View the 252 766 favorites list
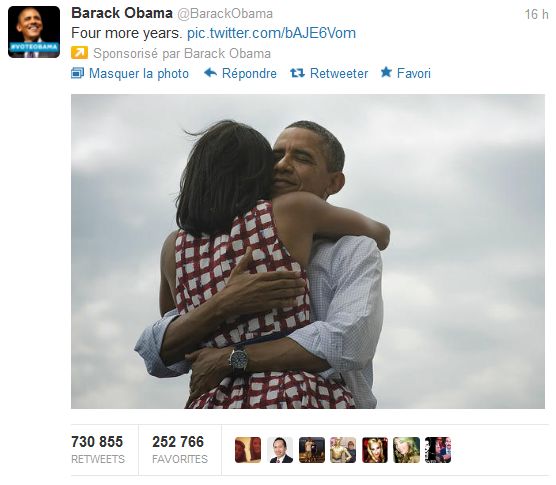Viewport: 556px width, 485px height. [180, 450]
